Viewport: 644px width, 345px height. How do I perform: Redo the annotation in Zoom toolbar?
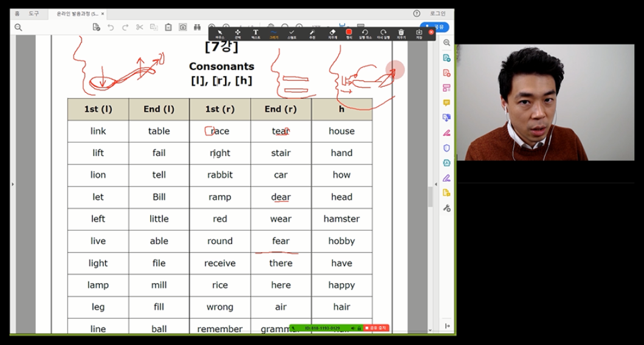(x=383, y=33)
